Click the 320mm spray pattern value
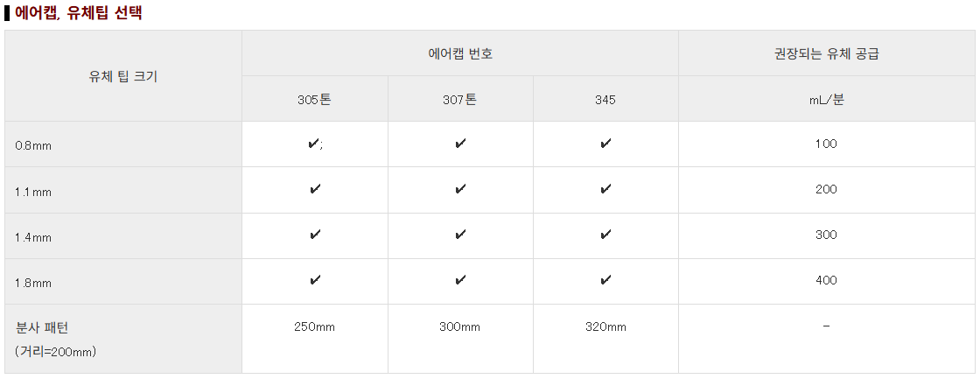Viewport: 980px width, 379px height. [605, 327]
